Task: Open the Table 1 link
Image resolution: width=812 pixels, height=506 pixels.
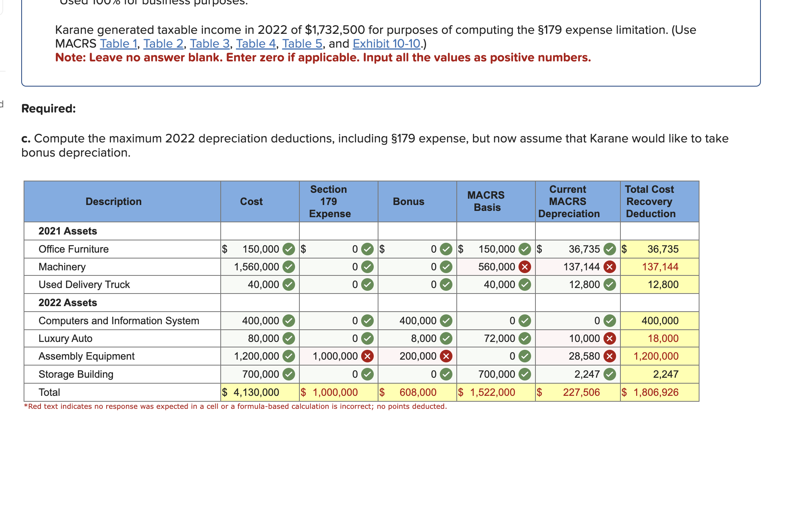Action: pos(118,44)
